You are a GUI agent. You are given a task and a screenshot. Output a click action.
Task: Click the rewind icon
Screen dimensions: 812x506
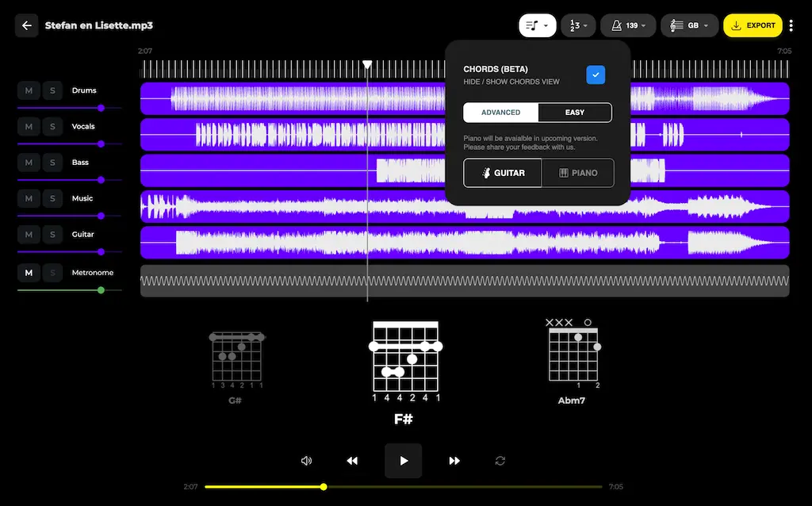pos(352,461)
